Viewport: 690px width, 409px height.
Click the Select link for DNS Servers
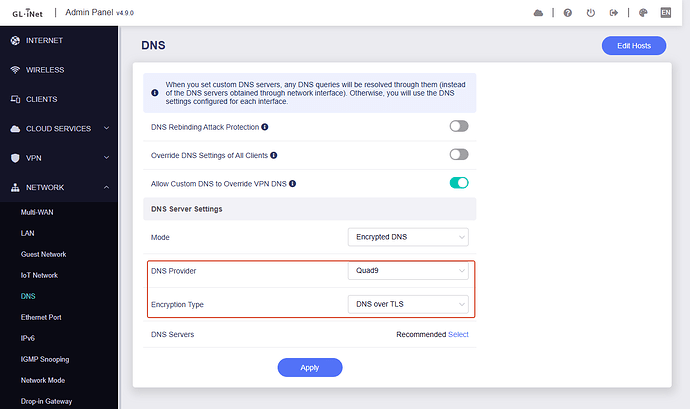click(458, 335)
